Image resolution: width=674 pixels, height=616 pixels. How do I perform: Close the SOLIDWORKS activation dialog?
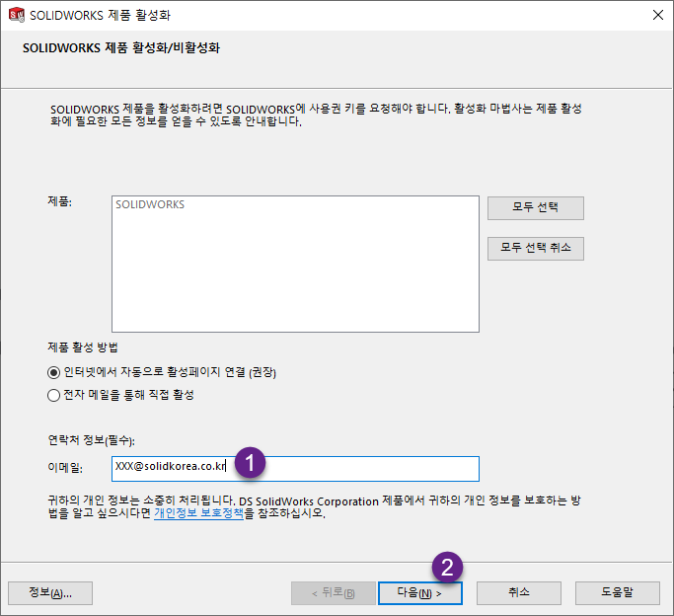(657, 15)
